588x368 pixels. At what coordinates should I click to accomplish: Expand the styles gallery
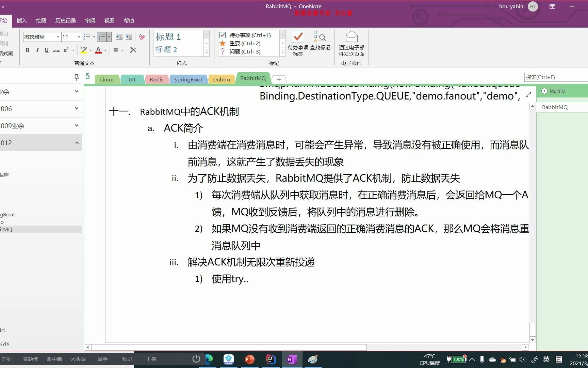[x=206, y=52]
